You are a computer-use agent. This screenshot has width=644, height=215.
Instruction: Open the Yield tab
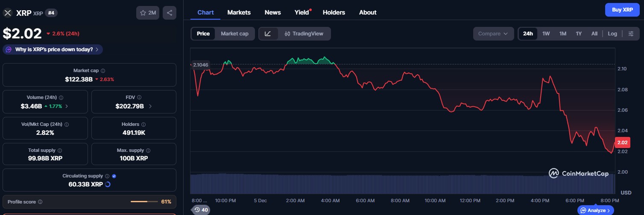point(302,12)
